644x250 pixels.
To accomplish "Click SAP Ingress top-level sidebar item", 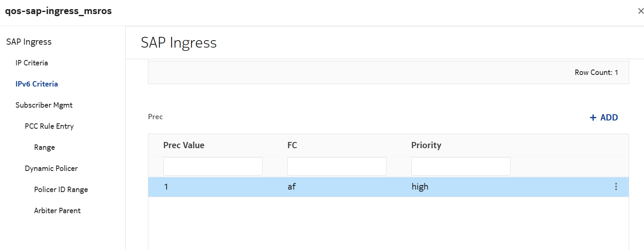I will click(29, 42).
